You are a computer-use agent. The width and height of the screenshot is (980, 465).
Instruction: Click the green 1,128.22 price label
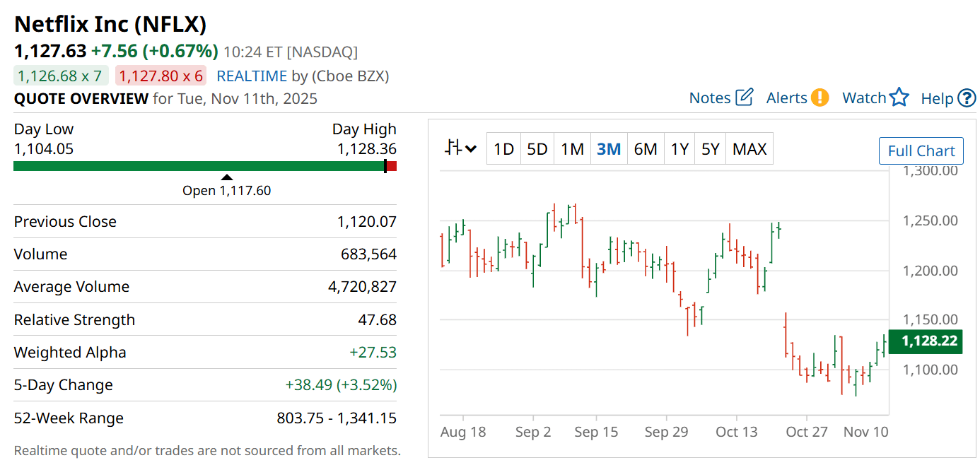929,341
